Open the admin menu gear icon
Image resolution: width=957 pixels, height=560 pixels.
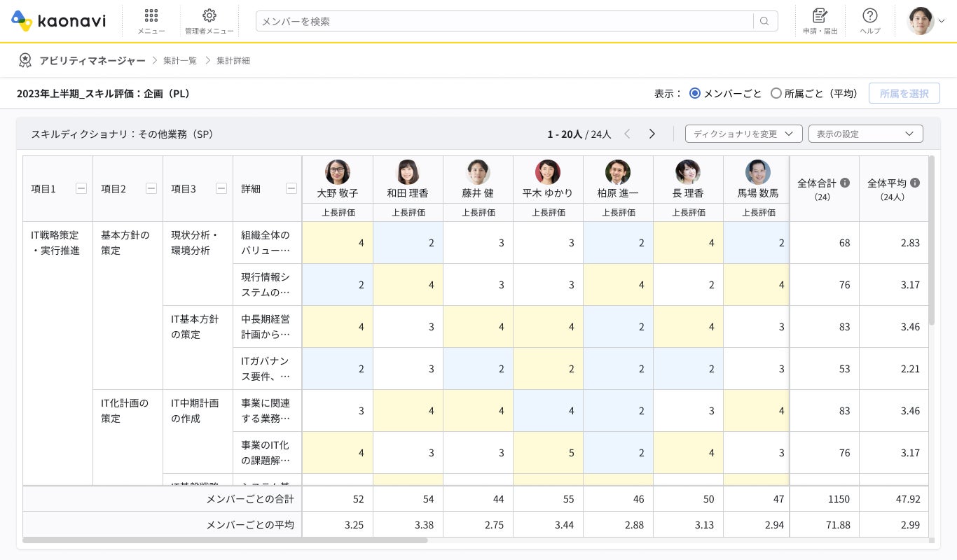[x=209, y=16]
